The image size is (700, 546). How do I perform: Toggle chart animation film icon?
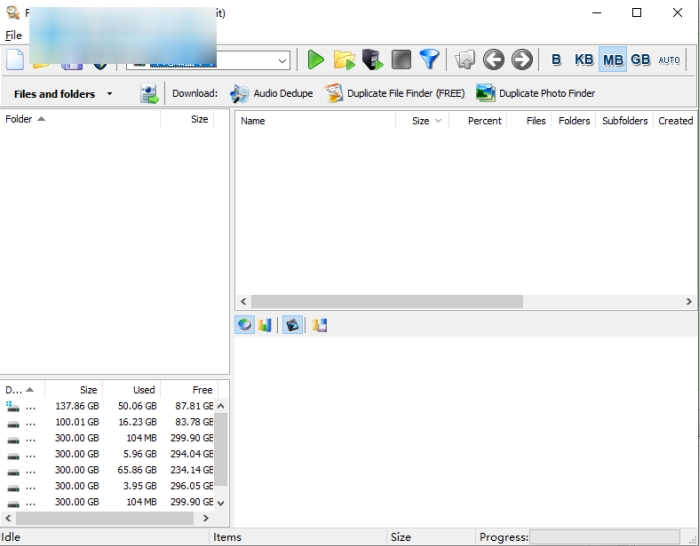(x=292, y=325)
